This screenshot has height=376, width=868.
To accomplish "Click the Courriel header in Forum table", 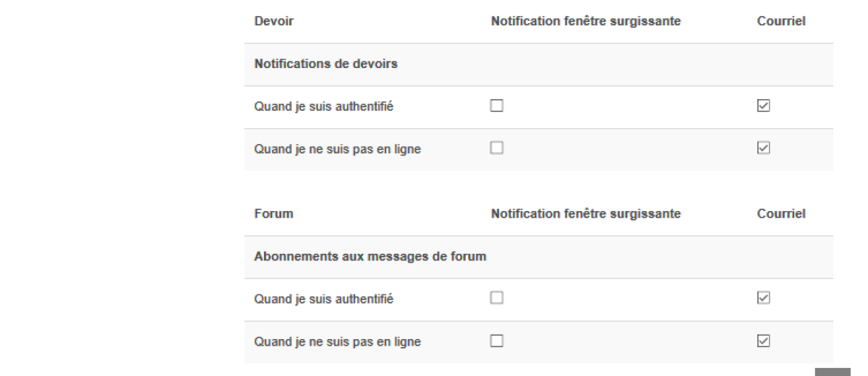I will 780,214.
